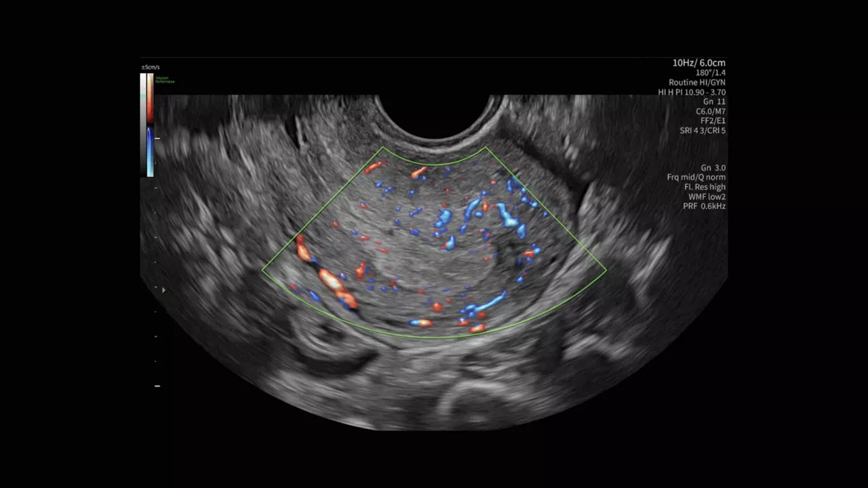Click the Routine HI/GYN preset label

pyautogui.click(x=697, y=83)
